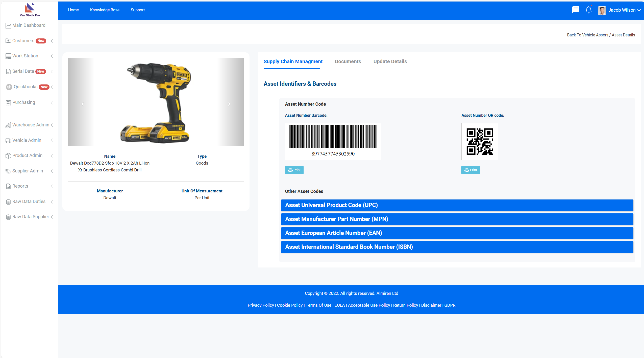Screen dimensions: 644x358
Task: Click the Dewalt drill product image
Action: (x=156, y=102)
